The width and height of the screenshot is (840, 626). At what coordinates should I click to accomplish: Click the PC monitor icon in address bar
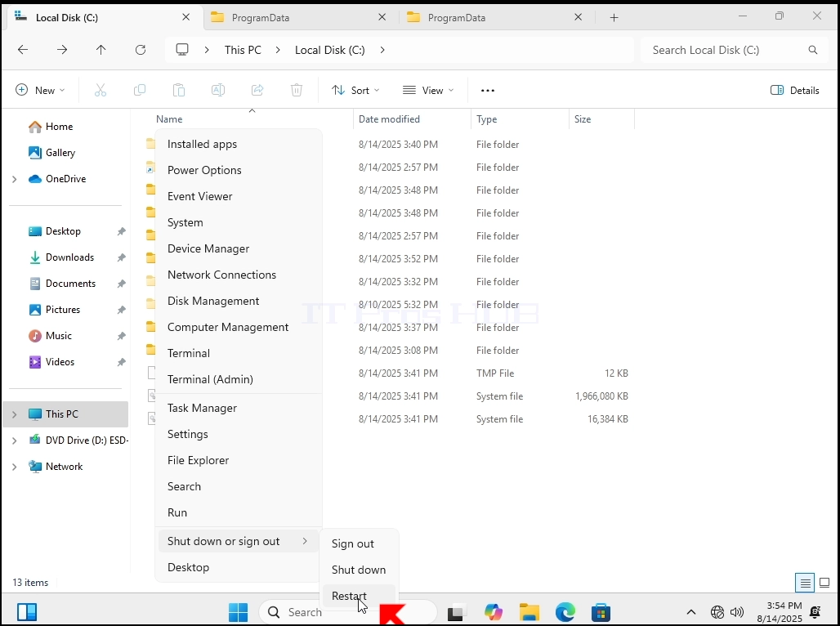click(x=182, y=50)
